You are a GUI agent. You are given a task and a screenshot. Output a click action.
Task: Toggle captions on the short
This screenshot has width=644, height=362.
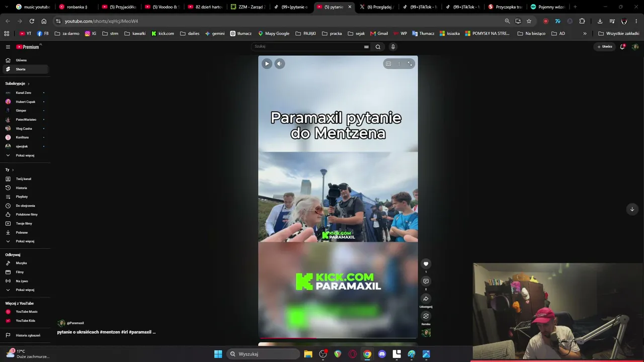coord(388,64)
